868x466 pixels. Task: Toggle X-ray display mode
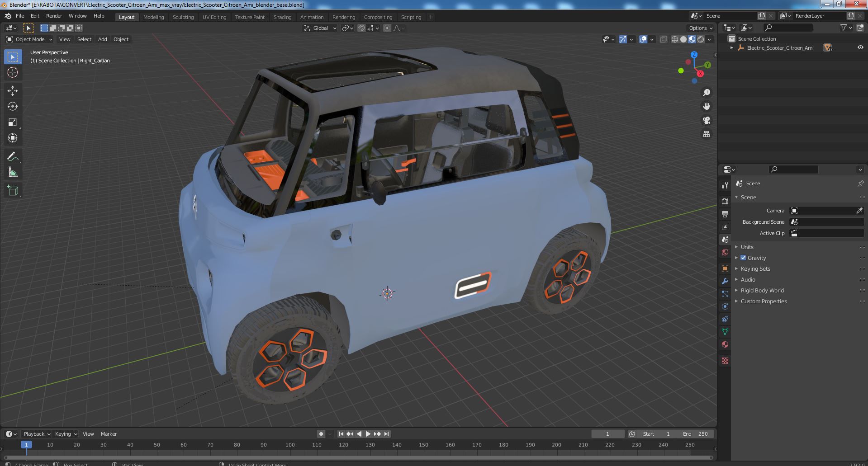click(663, 39)
